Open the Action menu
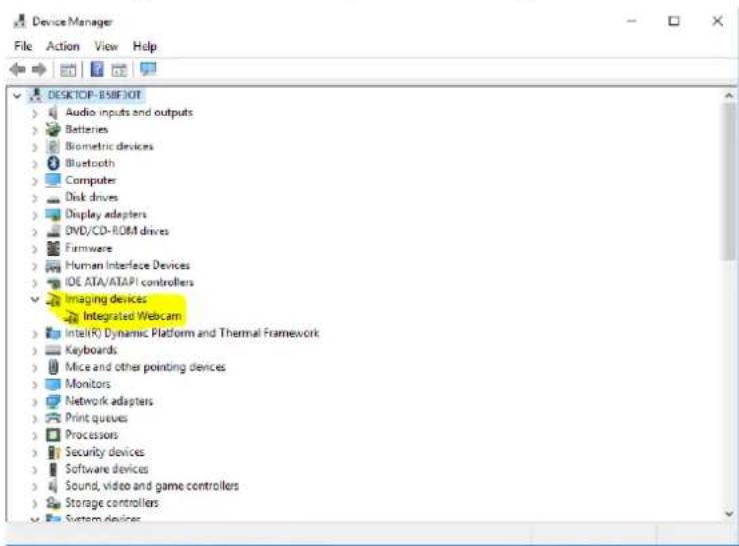The image size is (739, 546). 63,46
